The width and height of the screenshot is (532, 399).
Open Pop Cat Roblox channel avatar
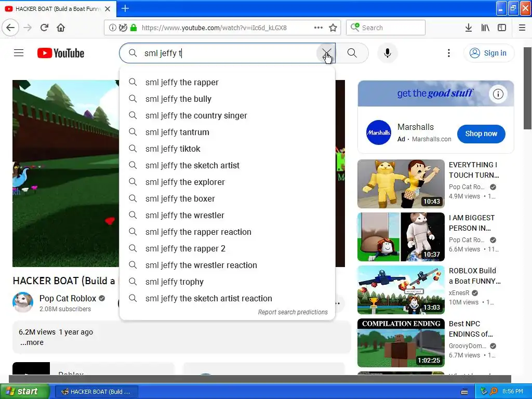pos(23,302)
